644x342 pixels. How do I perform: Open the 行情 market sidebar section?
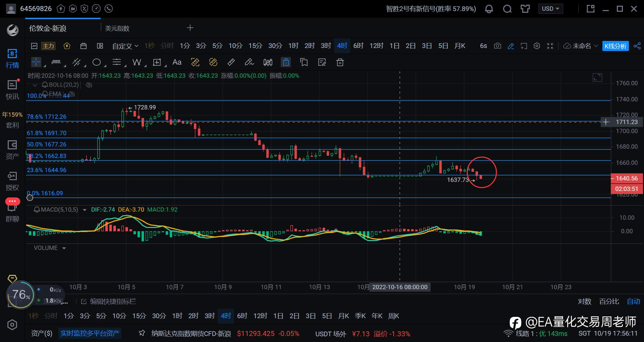coord(12,58)
